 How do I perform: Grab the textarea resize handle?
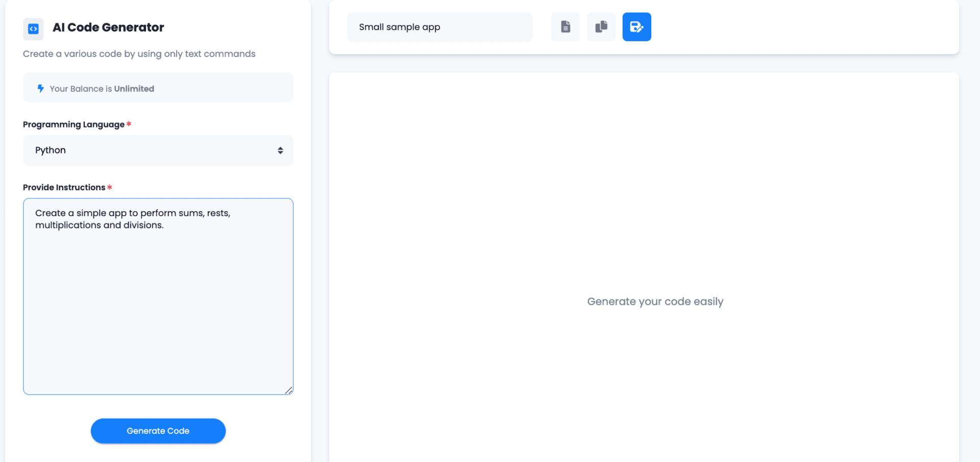tap(289, 390)
